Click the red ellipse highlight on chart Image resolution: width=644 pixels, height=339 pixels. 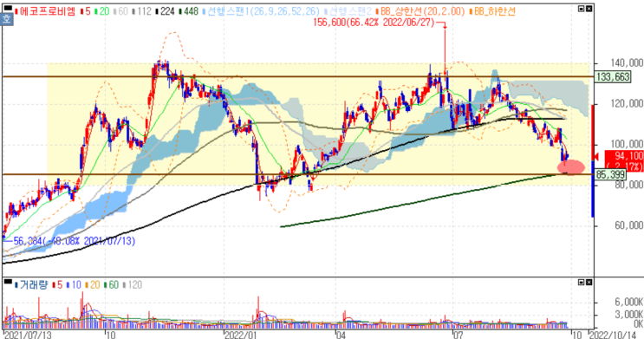(571, 166)
